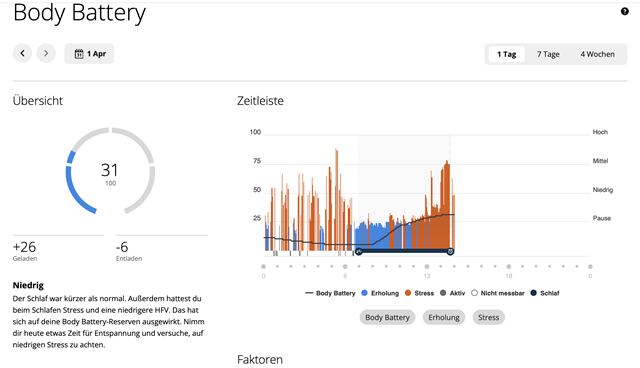
Task: Switch to the 4 Wochen view
Action: coord(598,54)
